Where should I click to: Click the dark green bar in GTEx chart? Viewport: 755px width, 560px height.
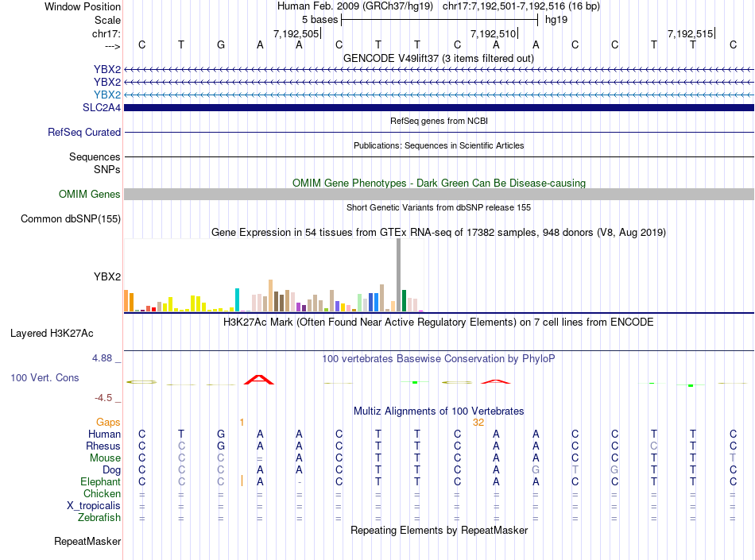pos(404,301)
